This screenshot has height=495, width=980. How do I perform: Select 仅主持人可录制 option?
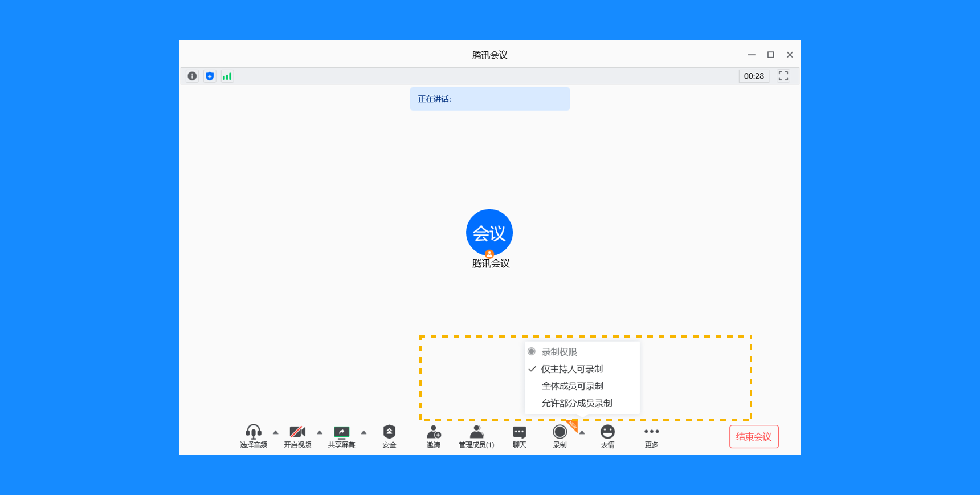(x=582, y=369)
